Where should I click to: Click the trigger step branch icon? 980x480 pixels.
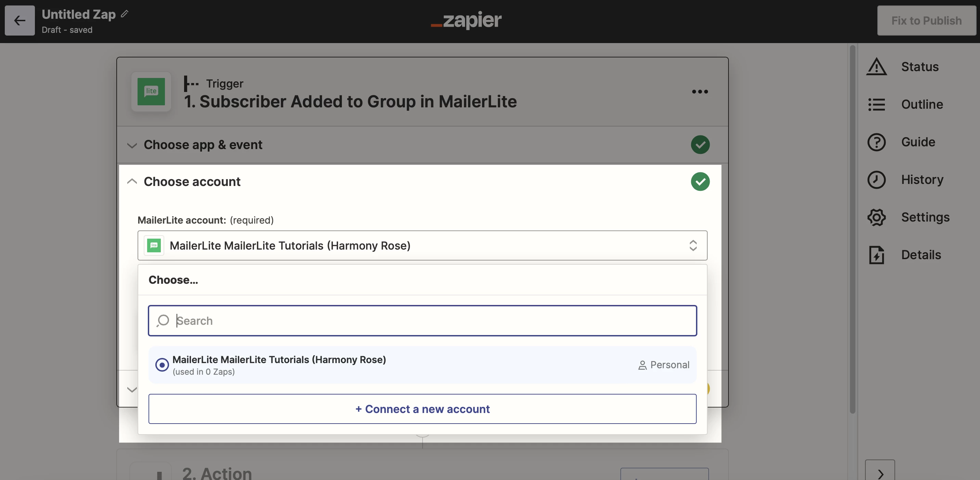pyautogui.click(x=191, y=84)
